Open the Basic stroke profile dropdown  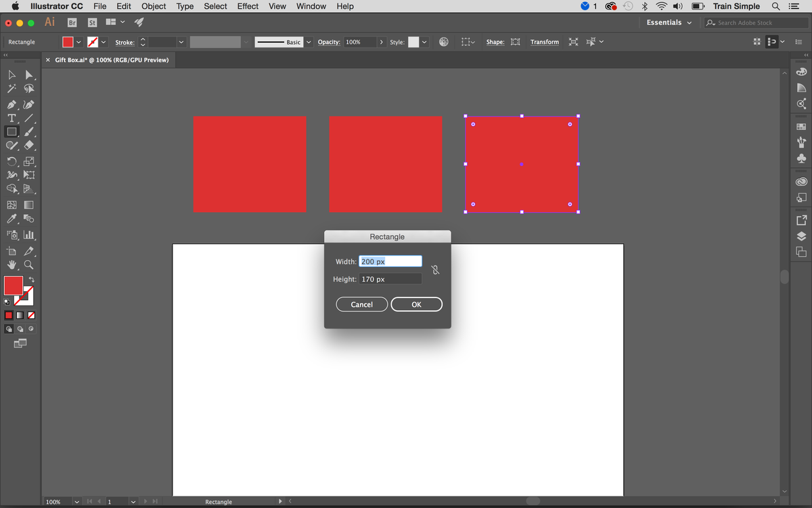308,41
